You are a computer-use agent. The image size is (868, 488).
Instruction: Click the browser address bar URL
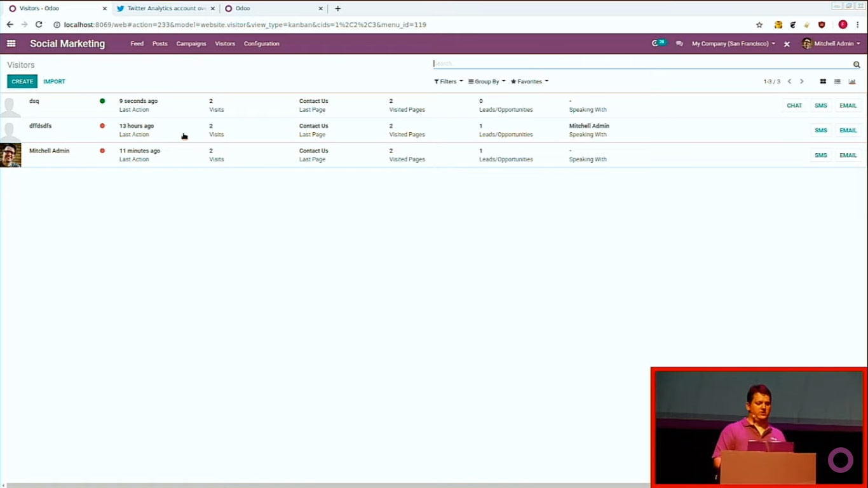(245, 25)
